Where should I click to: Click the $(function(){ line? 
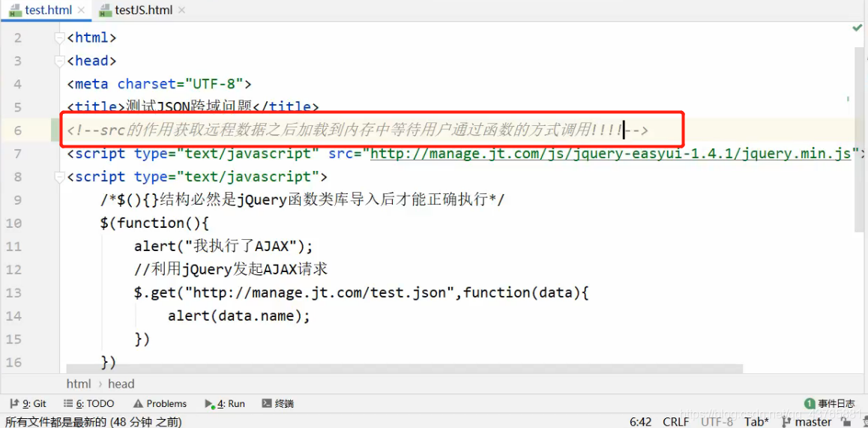click(154, 223)
